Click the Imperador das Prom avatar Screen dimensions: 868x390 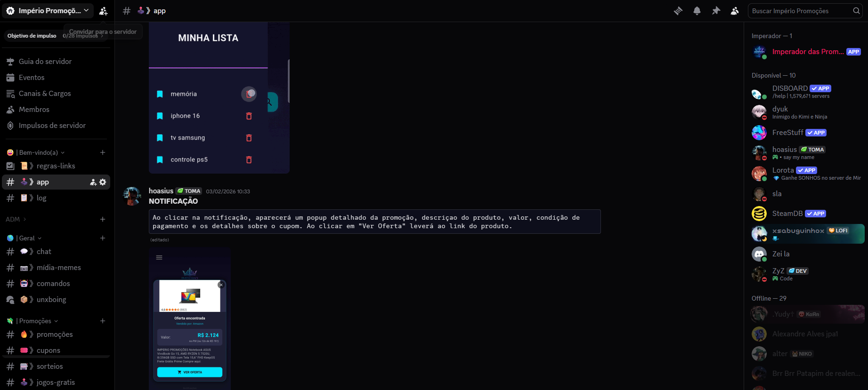click(759, 52)
